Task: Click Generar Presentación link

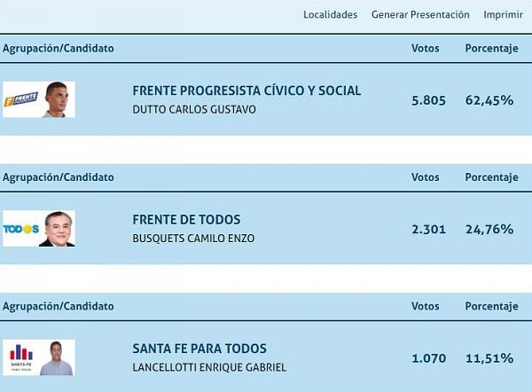Action: 420,14
